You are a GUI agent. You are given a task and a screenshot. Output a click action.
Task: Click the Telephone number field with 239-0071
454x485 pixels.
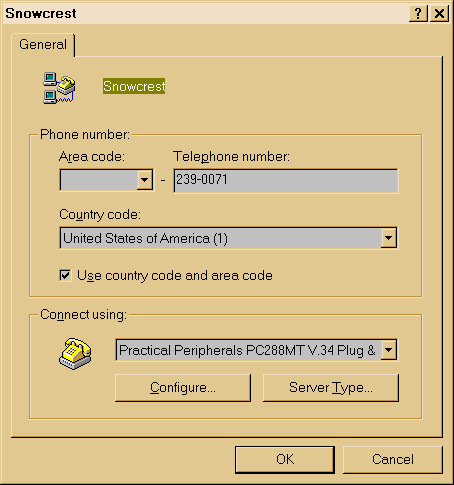click(x=286, y=180)
